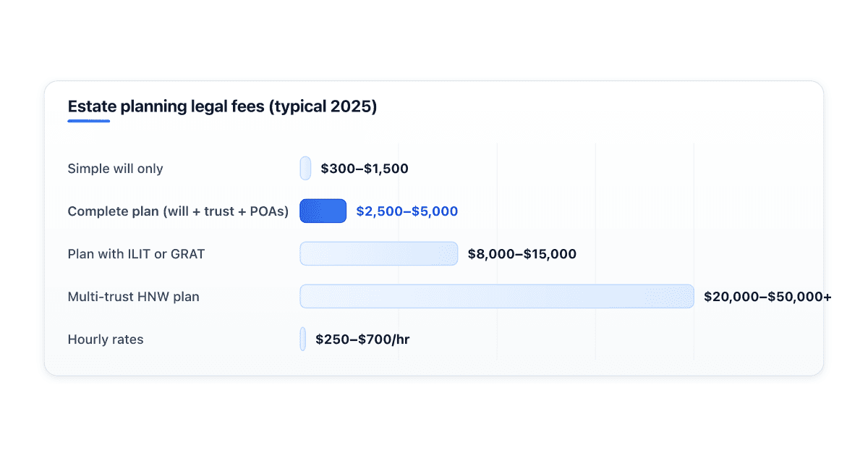Click the $8,000–$15,000 value label
This screenshot has width=868, height=456.
pos(522,254)
